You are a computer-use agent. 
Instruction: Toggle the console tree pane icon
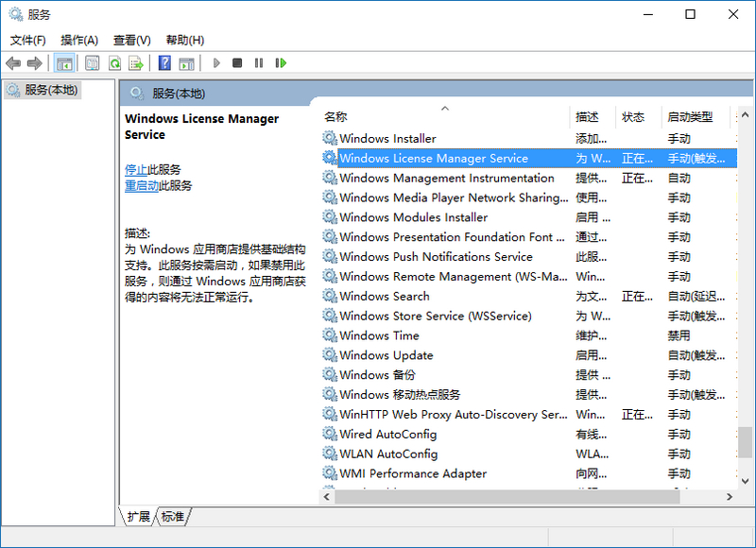pyautogui.click(x=66, y=63)
